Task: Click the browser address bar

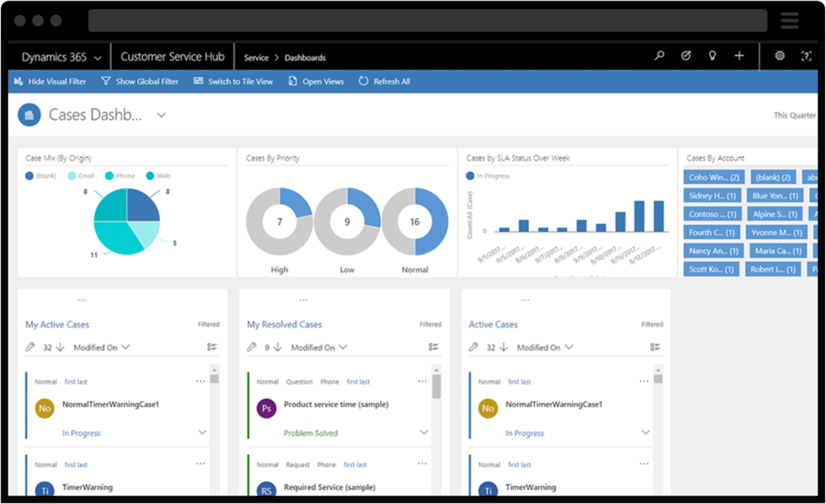Action: [x=428, y=20]
